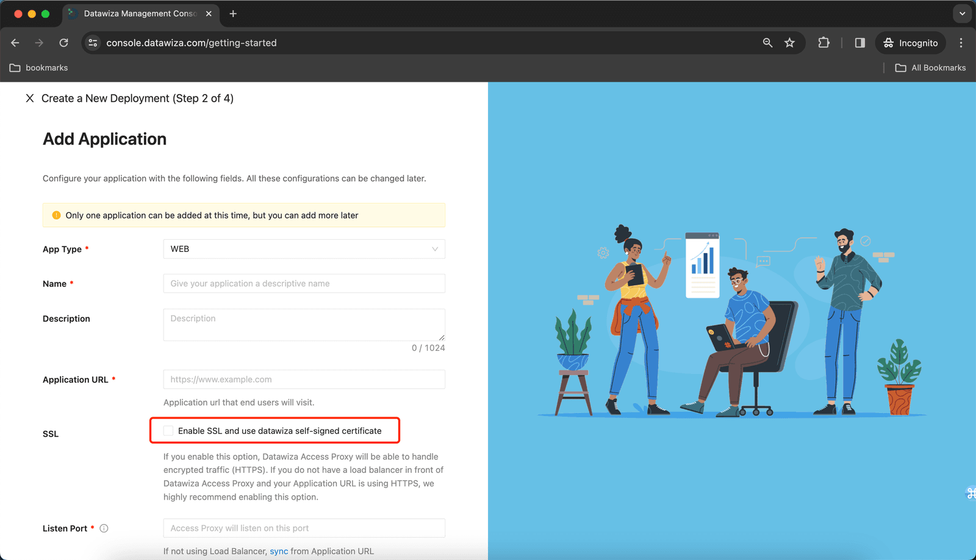The height and width of the screenshot is (560, 976).
Task: Focus the Application URL input field
Action: coord(304,379)
